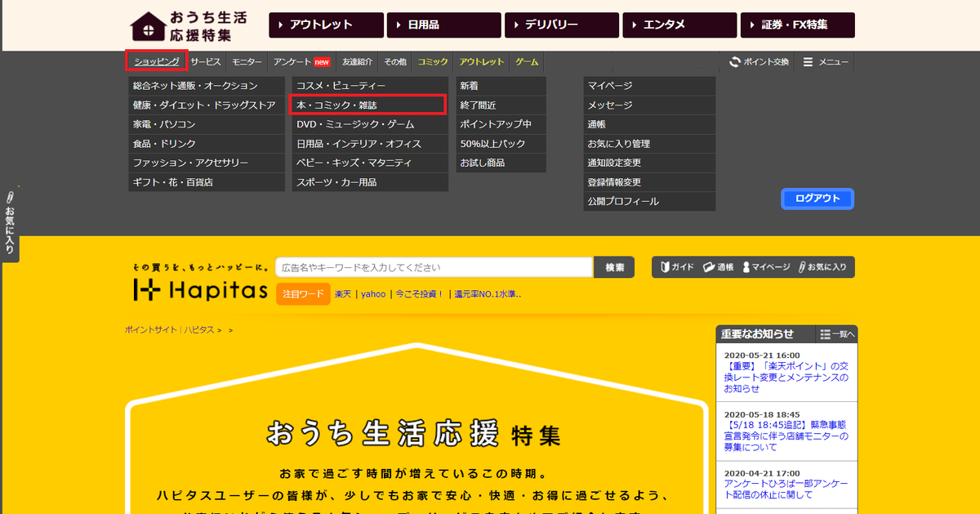
Task: Select the サービス menu tab
Action: (x=207, y=62)
